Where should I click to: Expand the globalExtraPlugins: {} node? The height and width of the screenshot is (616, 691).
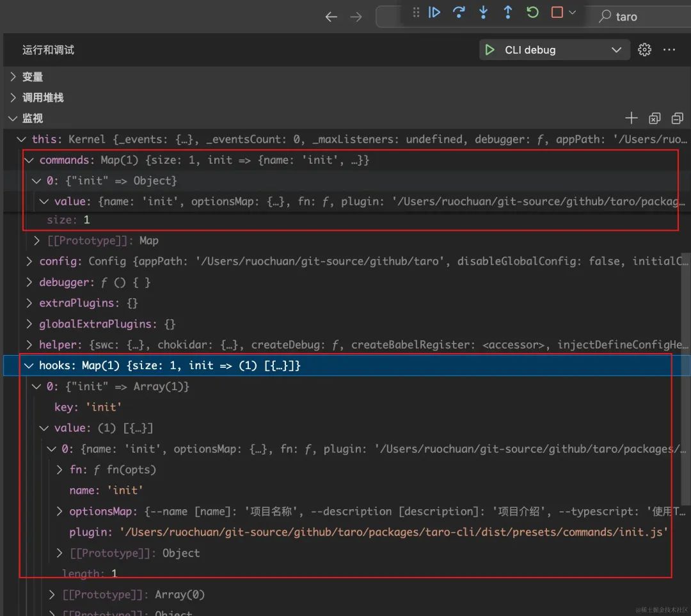pyautogui.click(x=29, y=324)
